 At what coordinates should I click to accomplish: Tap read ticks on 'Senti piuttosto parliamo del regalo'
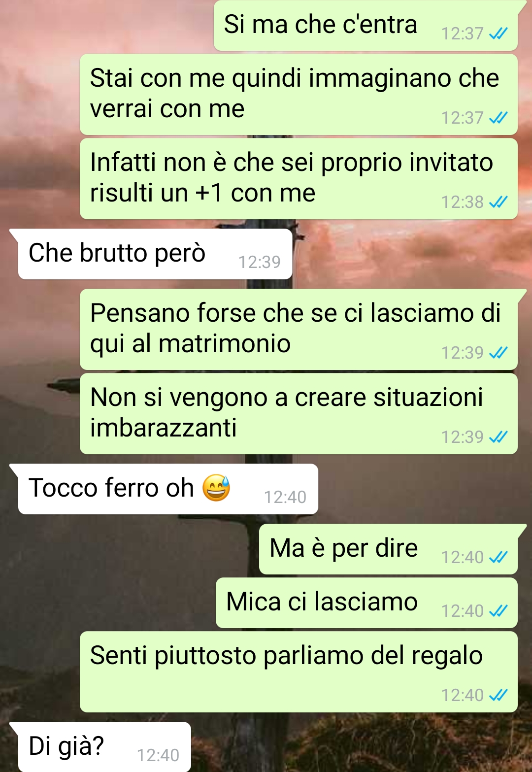pos(499,695)
